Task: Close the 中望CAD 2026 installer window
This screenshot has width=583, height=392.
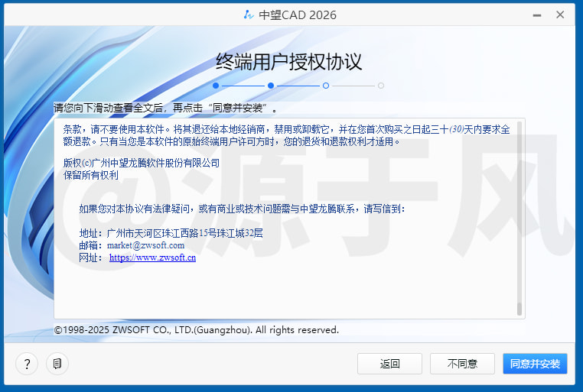Action: point(560,15)
